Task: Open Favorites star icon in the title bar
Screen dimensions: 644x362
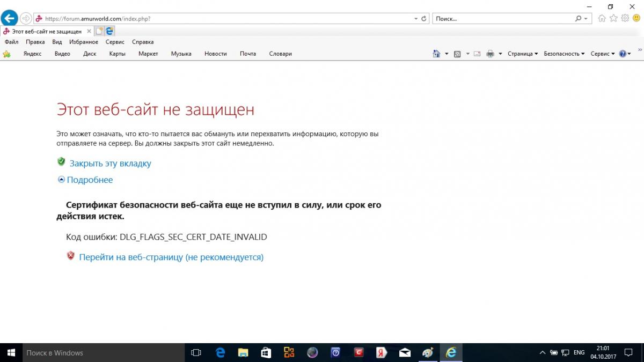Action: click(x=613, y=18)
